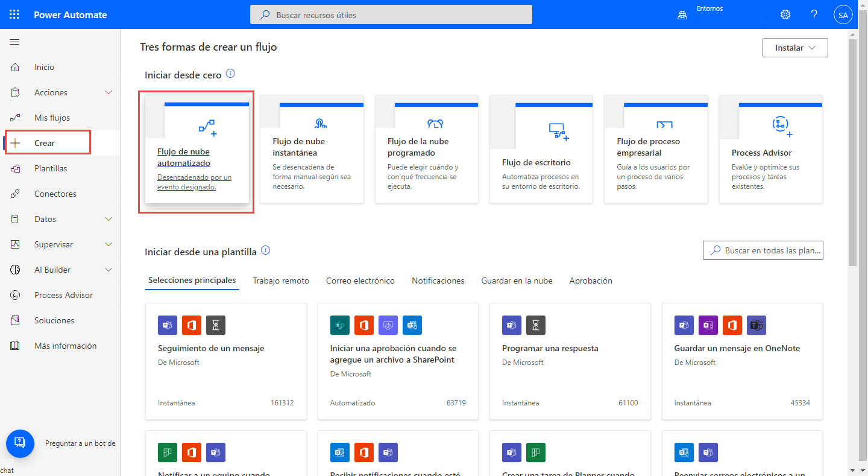Click the Flujo de nube automatizado link
The height and width of the screenshot is (476, 868).
[x=184, y=157]
